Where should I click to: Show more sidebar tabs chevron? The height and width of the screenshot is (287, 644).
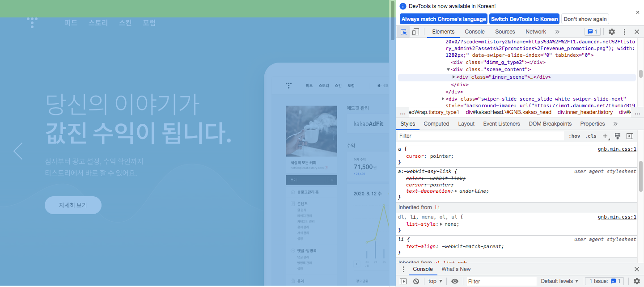point(615,124)
